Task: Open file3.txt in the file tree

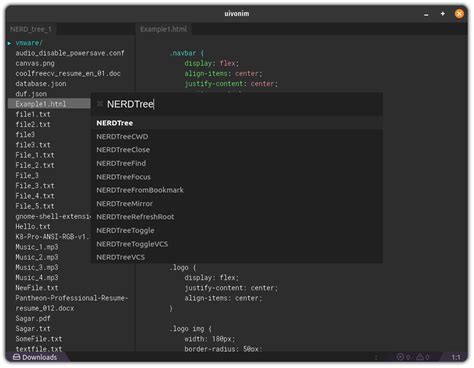Action: 33,145
